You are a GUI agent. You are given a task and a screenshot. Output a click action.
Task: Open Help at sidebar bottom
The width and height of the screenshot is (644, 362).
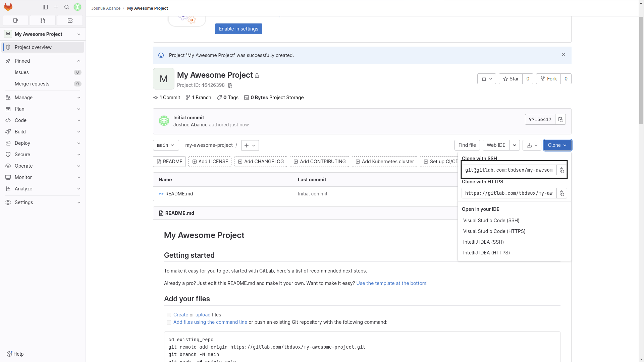pos(15,354)
